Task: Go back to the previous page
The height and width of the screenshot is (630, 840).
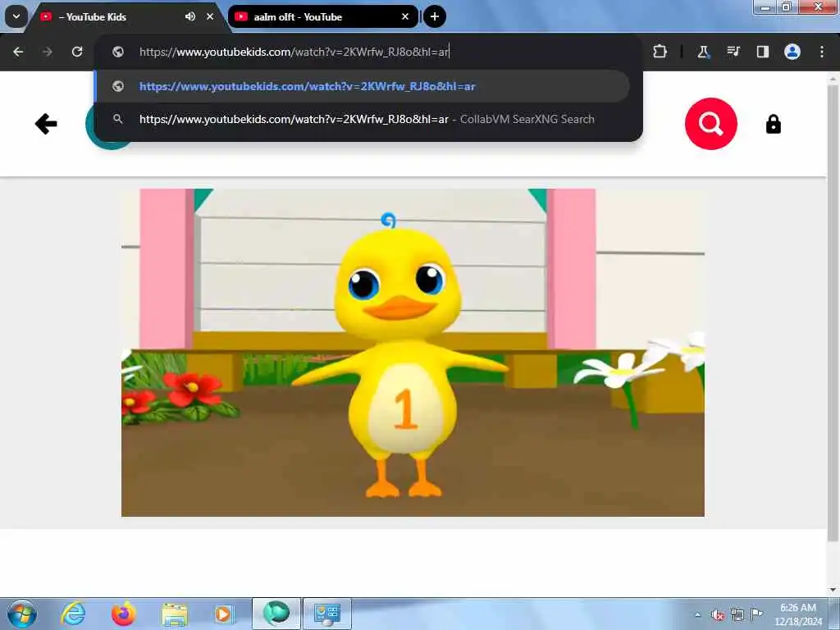Action: pyautogui.click(x=18, y=52)
